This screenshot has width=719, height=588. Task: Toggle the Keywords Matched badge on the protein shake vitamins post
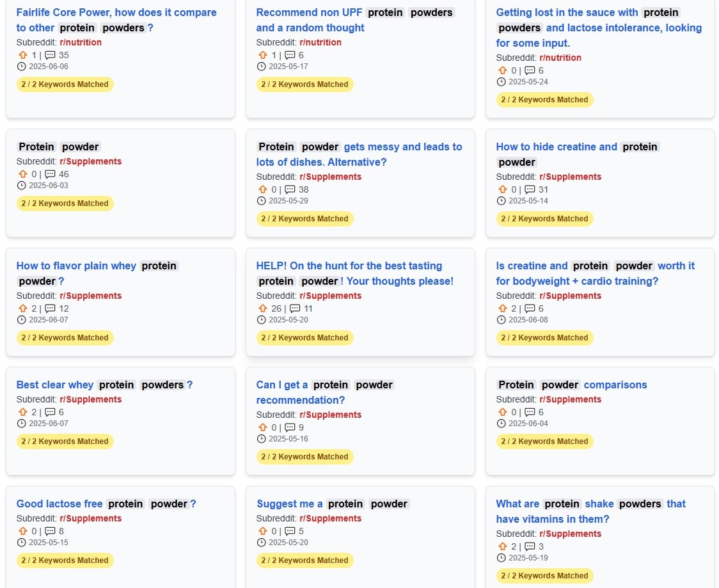click(x=545, y=576)
